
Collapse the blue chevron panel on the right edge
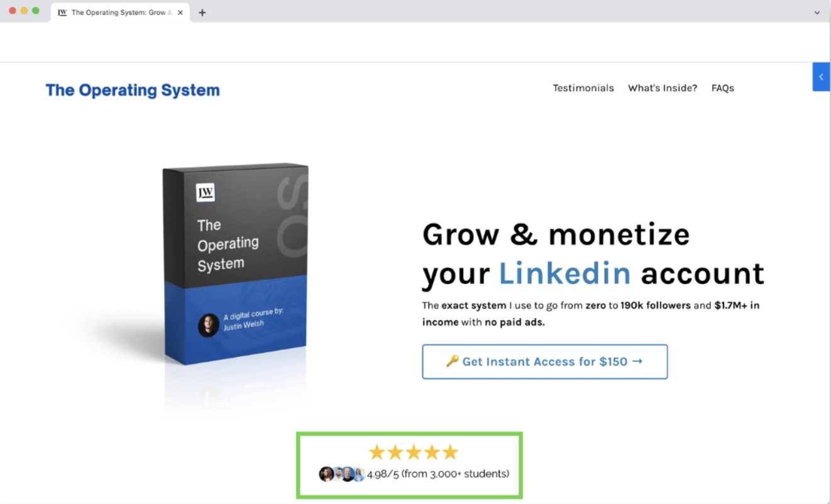click(x=821, y=76)
